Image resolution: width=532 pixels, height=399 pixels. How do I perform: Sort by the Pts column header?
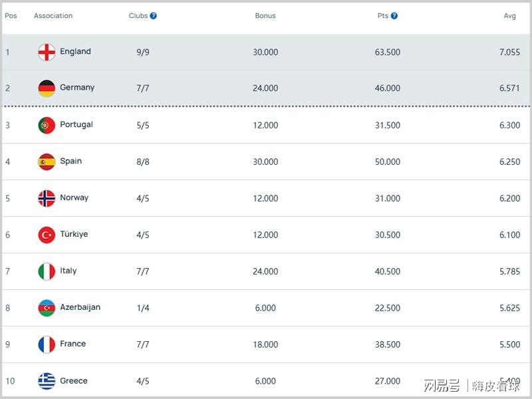pos(383,16)
